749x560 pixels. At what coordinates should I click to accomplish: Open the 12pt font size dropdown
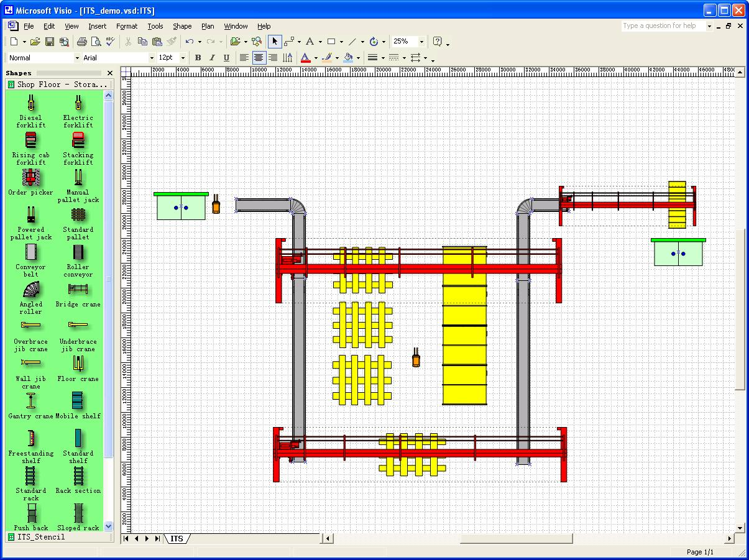183,58
